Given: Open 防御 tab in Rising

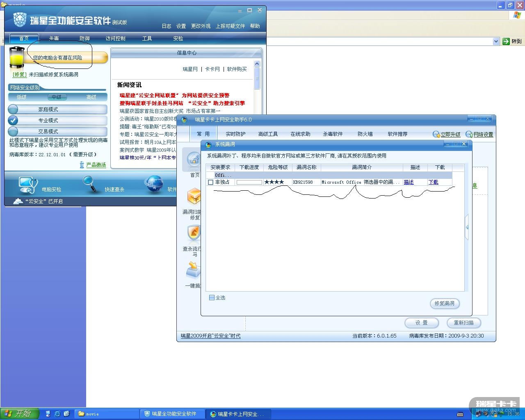Looking at the screenshot, I should click(x=84, y=39).
